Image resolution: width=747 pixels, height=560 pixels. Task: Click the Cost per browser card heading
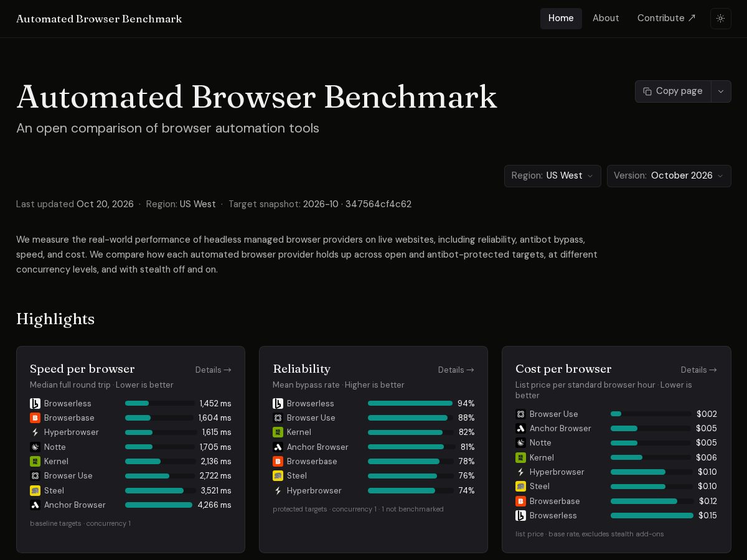(x=563, y=369)
